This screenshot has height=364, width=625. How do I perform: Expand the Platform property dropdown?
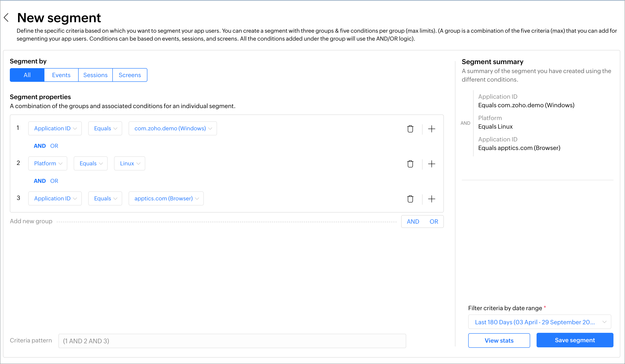(48, 163)
